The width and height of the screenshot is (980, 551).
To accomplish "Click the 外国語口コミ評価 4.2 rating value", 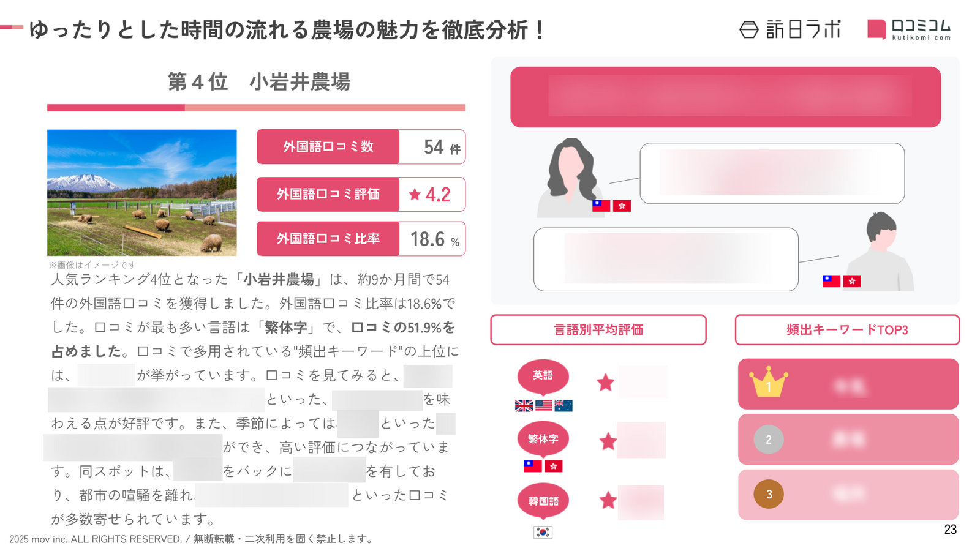I will (432, 195).
